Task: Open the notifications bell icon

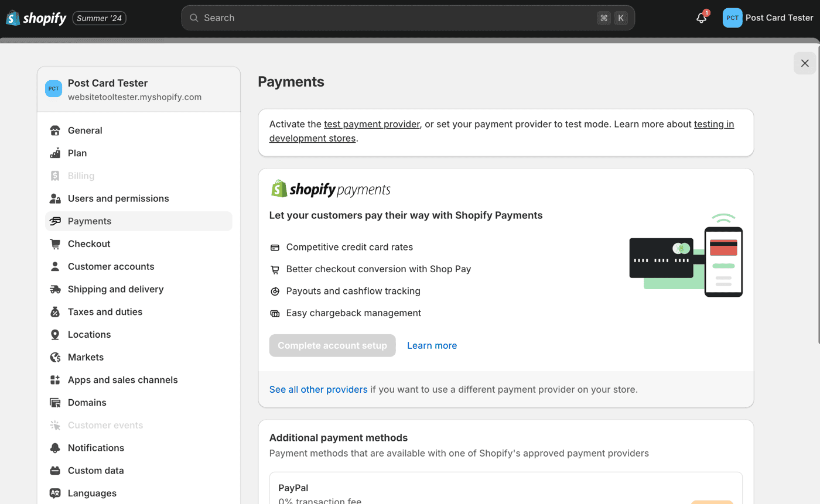Action: (702, 18)
